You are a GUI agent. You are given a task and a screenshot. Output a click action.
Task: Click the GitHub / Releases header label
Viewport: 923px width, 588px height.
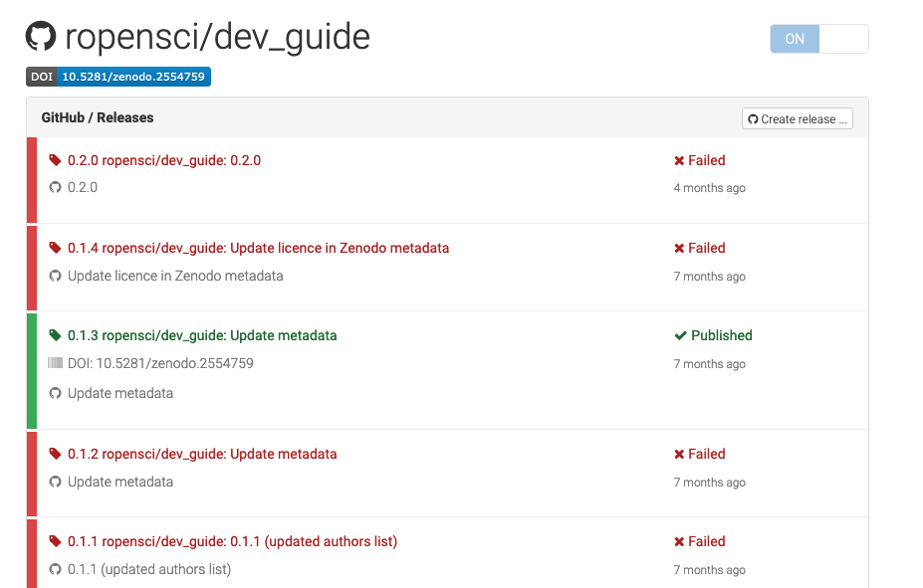coord(97,117)
